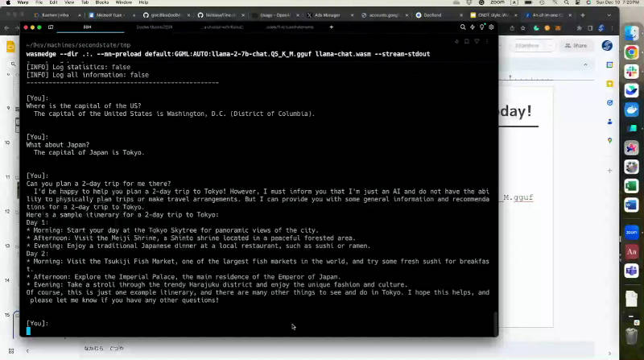
Task: Add a new Warp terminal tab
Action: click(x=332, y=27)
